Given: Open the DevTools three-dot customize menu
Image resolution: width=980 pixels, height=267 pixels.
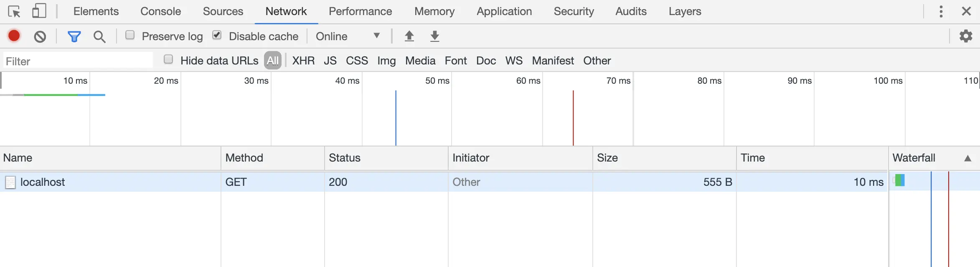Looking at the screenshot, I should (941, 11).
